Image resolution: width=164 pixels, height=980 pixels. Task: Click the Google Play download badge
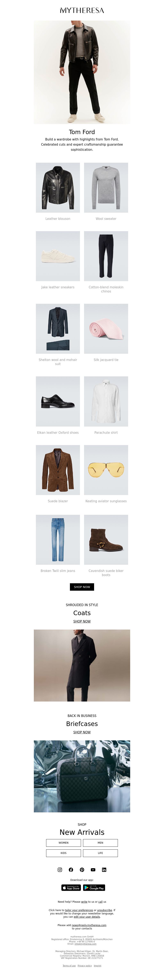pyautogui.click(x=94, y=888)
